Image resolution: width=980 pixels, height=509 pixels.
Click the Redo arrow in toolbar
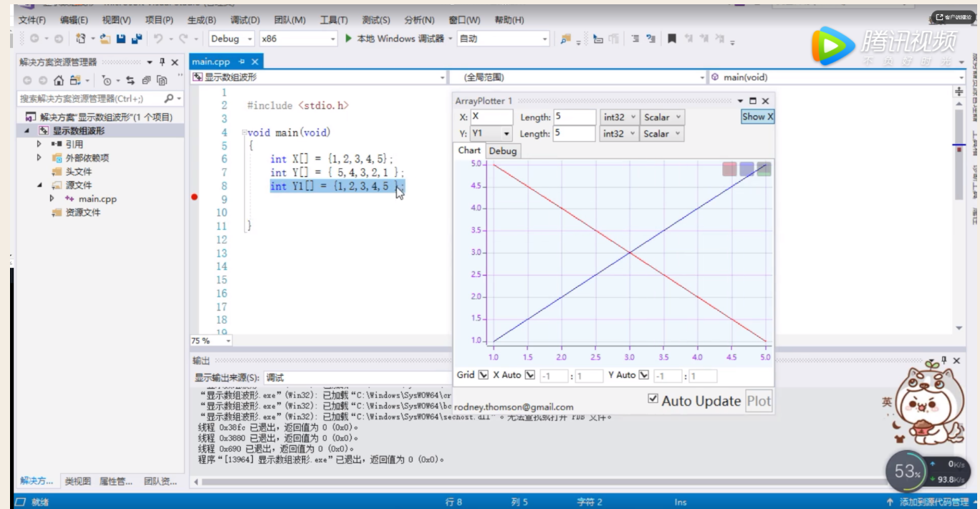(184, 39)
